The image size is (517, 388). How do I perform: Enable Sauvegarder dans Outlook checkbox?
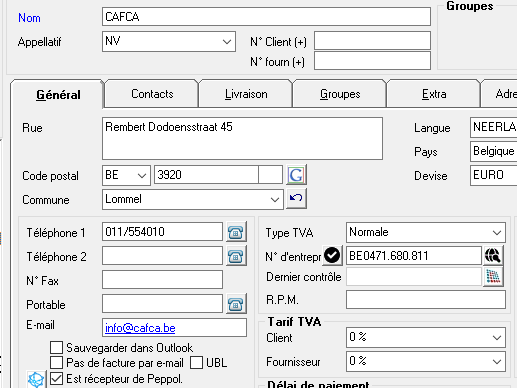(56, 347)
